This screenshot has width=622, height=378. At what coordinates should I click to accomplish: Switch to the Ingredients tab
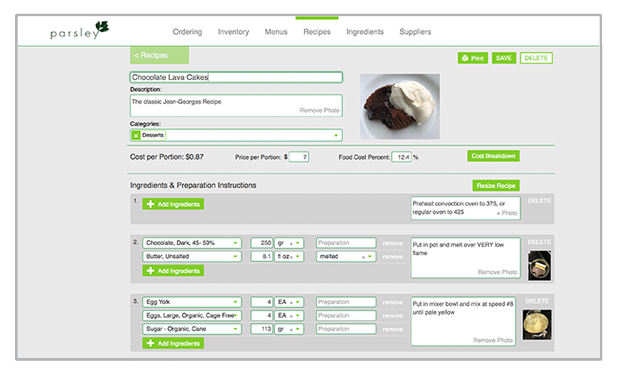pyautogui.click(x=365, y=32)
